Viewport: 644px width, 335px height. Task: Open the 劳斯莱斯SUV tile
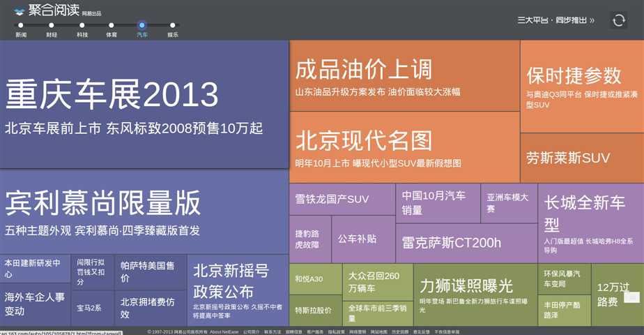[583, 158]
